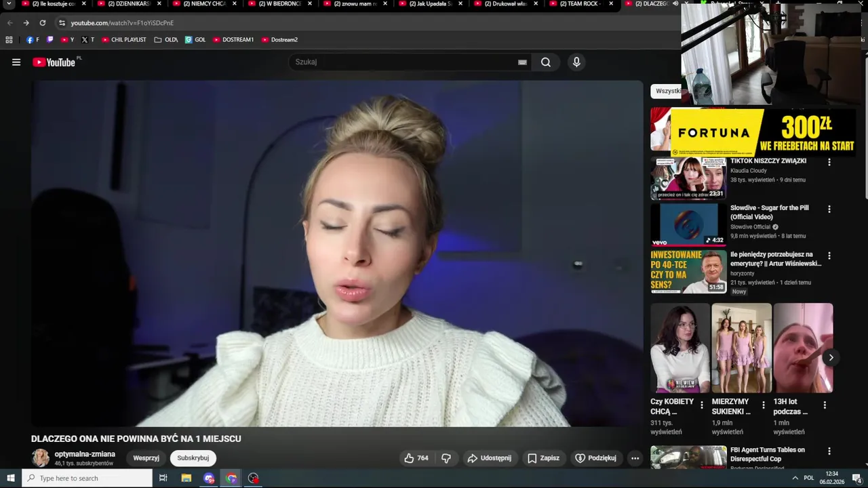Screen dimensions: 868x488
Task: Like the video with thumbs up
Action: coord(416,458)
